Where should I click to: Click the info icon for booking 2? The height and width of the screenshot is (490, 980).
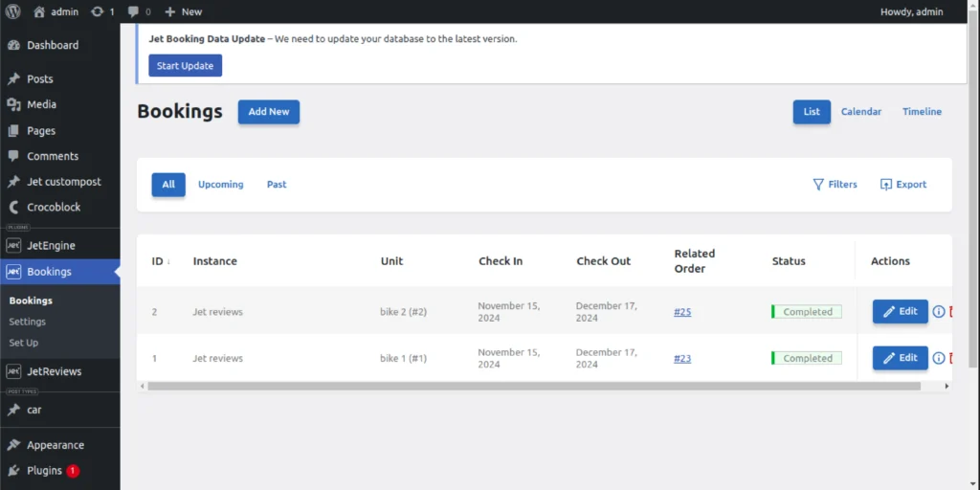pyautogui.click(x=939, y=312)
